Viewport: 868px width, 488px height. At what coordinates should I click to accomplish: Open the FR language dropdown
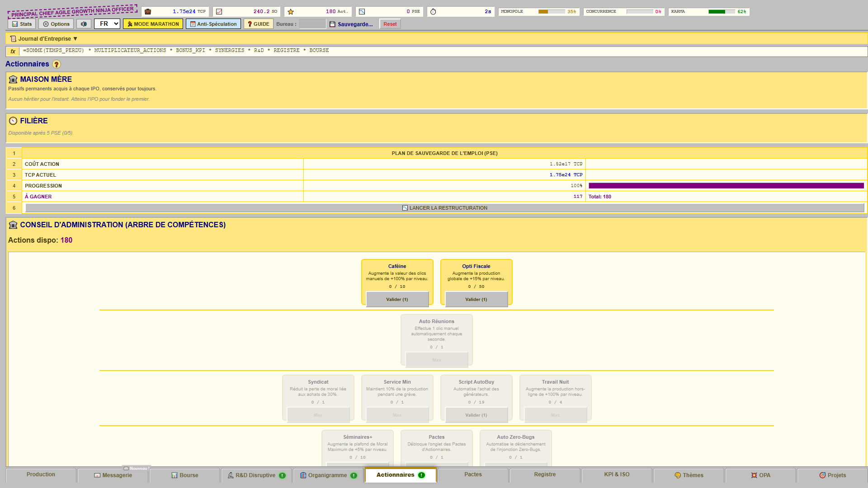click(107, 24)
